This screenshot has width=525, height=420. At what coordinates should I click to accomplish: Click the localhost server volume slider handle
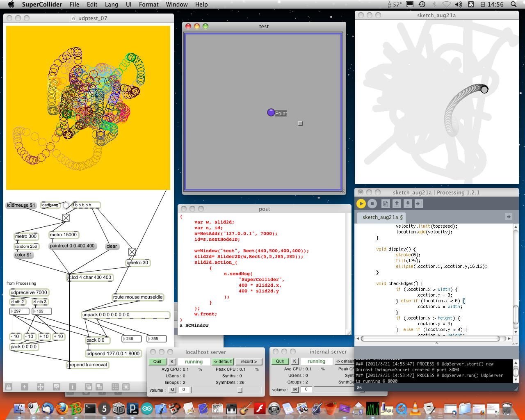(x=240, y=390)
